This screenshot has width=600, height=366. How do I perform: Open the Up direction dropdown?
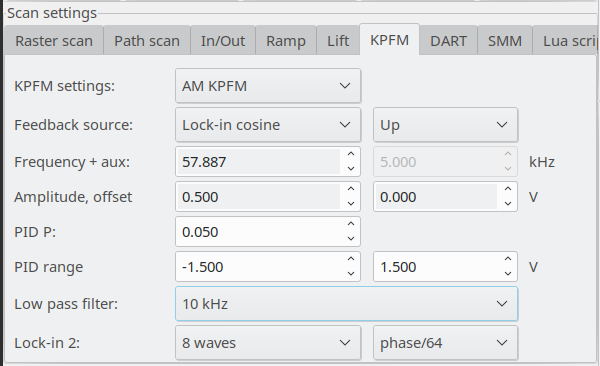[445, 125]
